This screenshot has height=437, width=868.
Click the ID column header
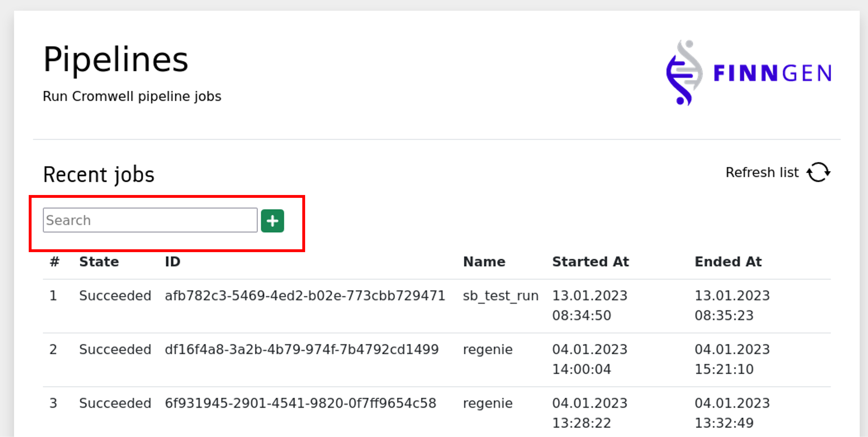click(173, 262)
